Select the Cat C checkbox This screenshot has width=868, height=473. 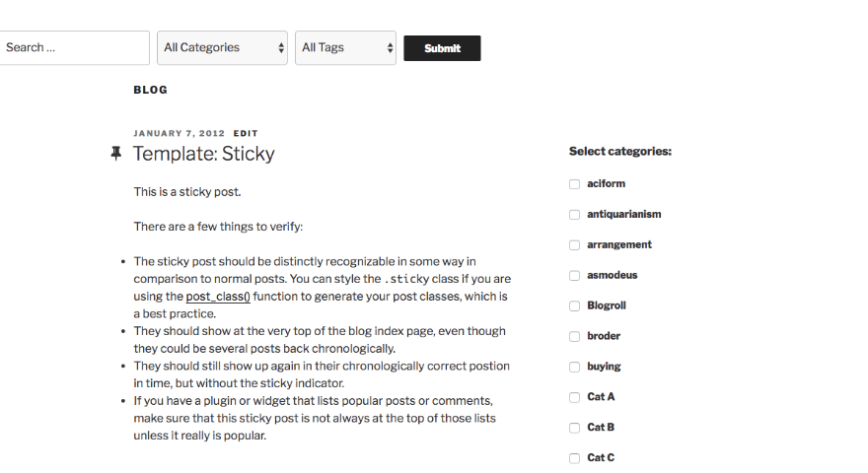[574, 458]
